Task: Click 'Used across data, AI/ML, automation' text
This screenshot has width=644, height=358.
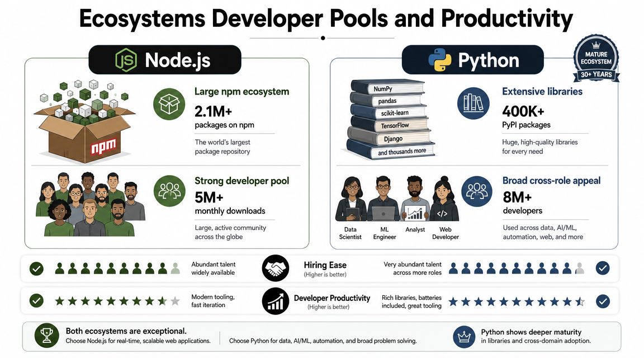Action: click(543, 232)
